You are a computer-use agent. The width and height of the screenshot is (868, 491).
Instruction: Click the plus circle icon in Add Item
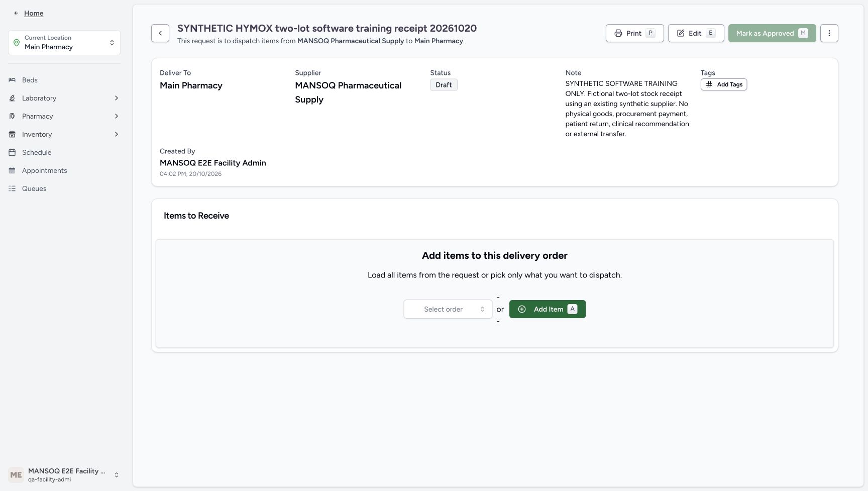522,309
